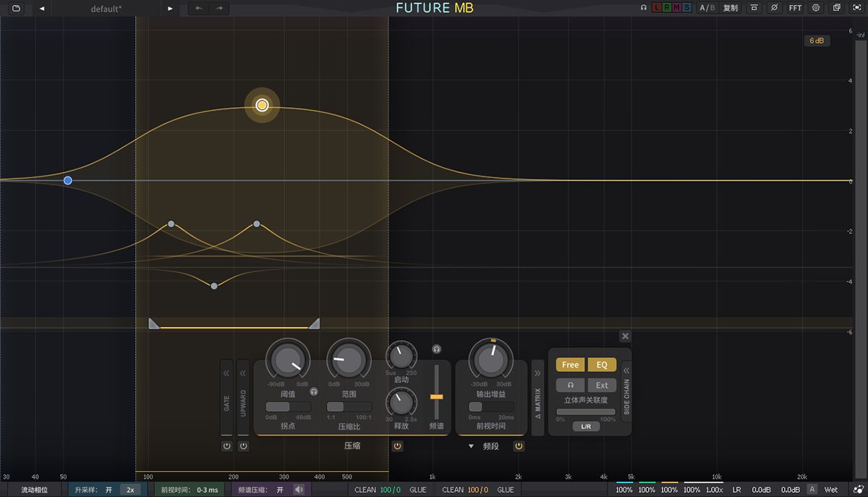The height and width of the screenshot is (497, 868).
Task: Click the 释放 (release) knob
Action: (x=401, y=402)
